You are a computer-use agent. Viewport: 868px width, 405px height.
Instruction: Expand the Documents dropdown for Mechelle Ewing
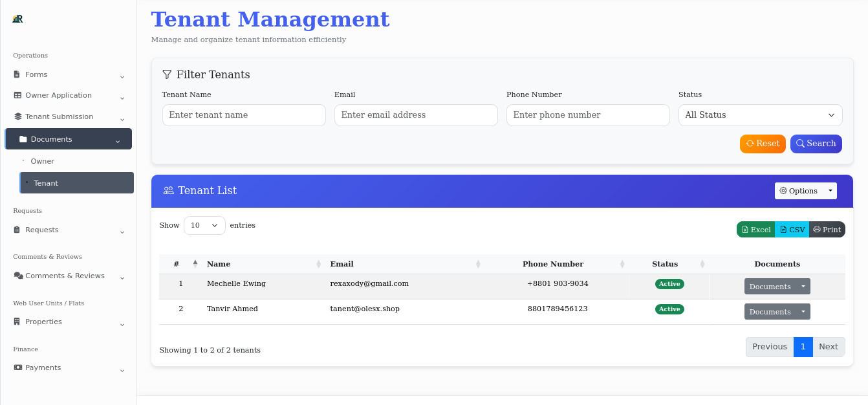[x=777, y=286]
